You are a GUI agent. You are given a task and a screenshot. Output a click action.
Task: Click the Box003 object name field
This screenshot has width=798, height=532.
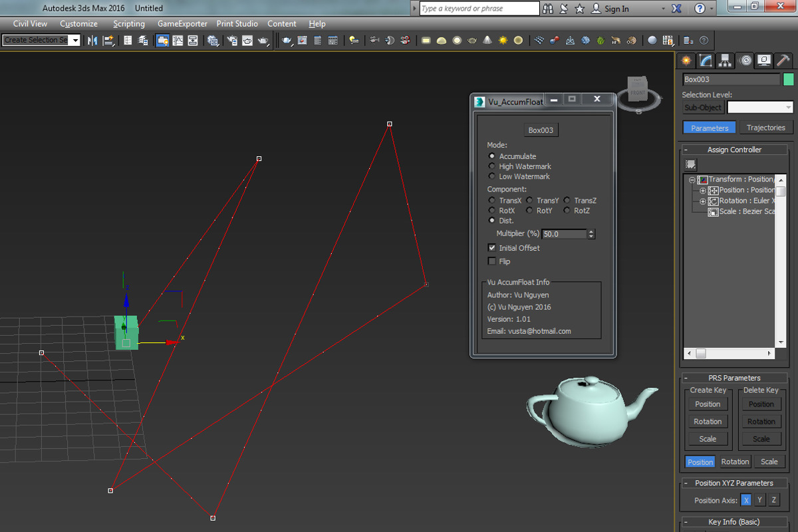pos(731,79)
